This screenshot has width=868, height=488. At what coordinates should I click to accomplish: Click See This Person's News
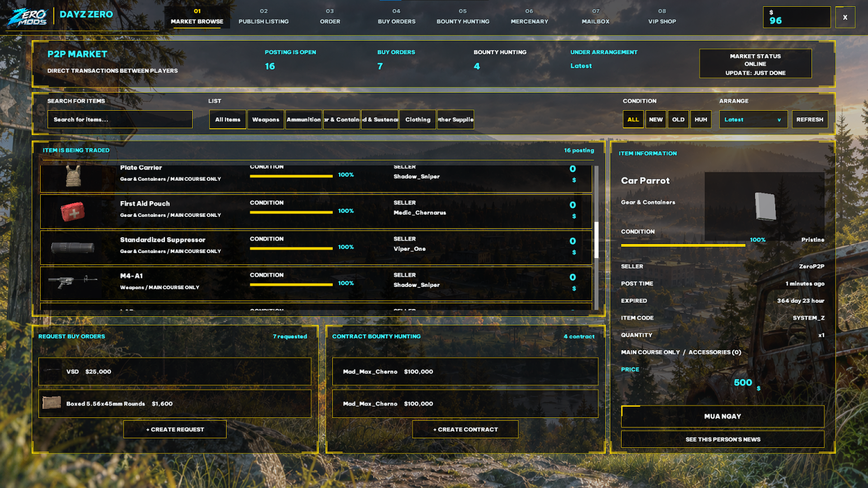tap(722, 439)
